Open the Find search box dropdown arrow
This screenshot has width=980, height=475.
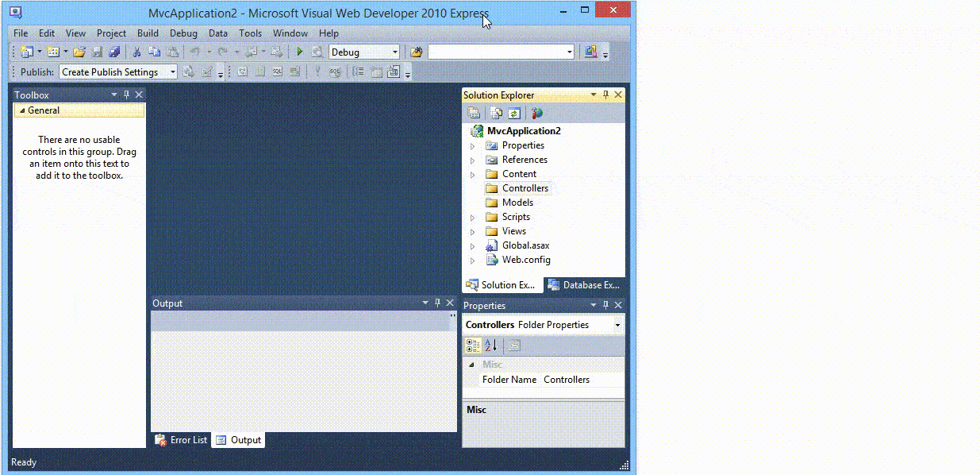tap(570, 52)
